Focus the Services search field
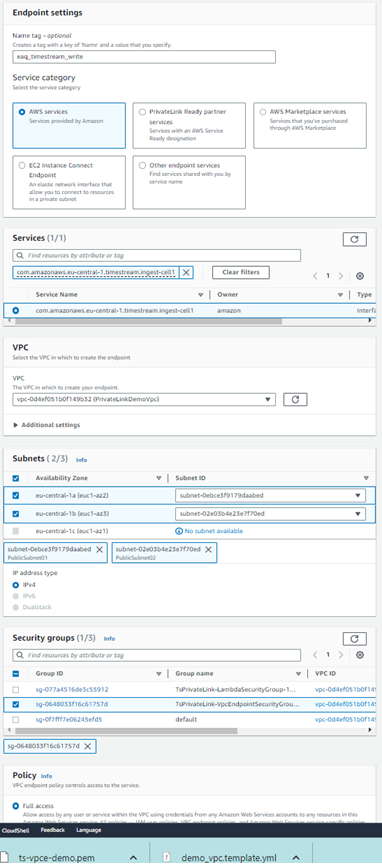 coord(157,256)
